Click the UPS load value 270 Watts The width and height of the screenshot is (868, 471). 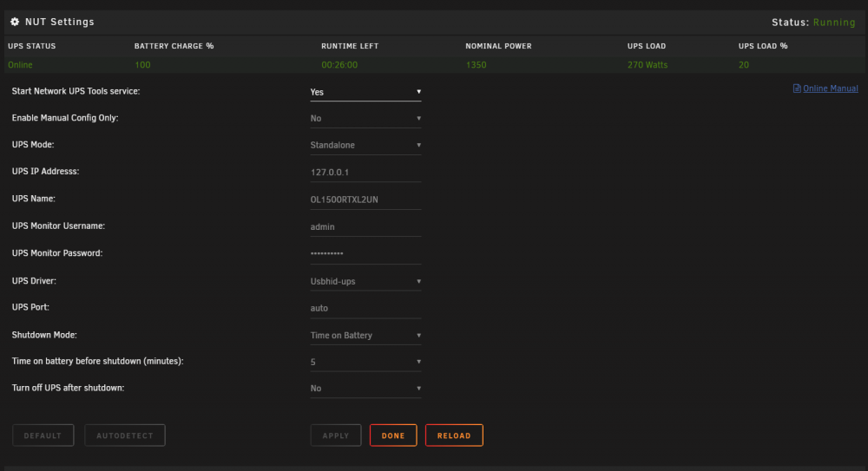click(648, 65)
